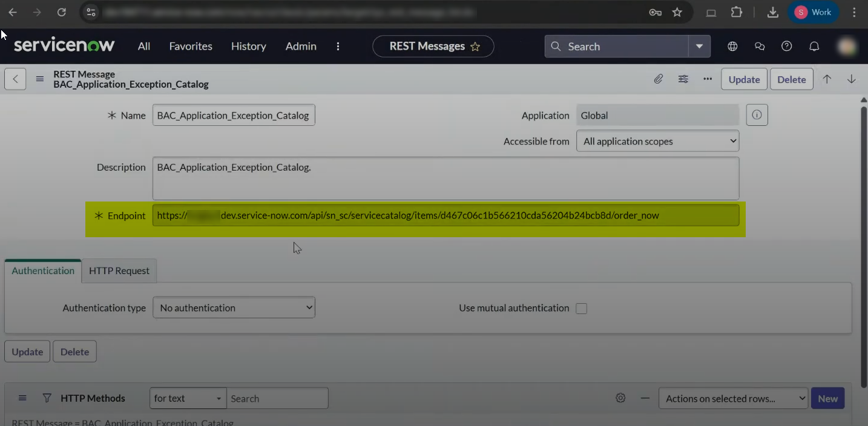The image size is (868, 426).
Task: Click HTTP Methods list Search box
Action: (277, 398)
